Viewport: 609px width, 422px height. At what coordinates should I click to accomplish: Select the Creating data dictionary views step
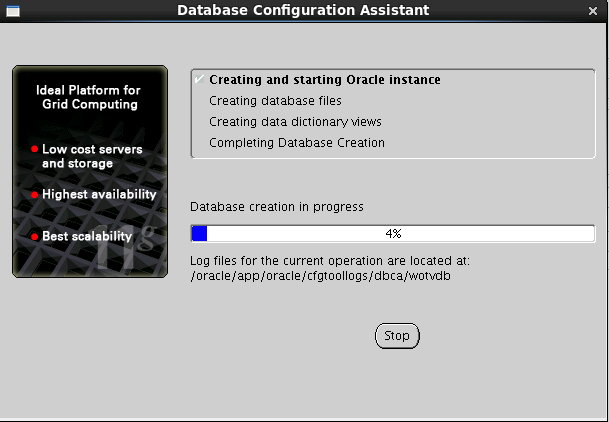(x=295, y=122)
